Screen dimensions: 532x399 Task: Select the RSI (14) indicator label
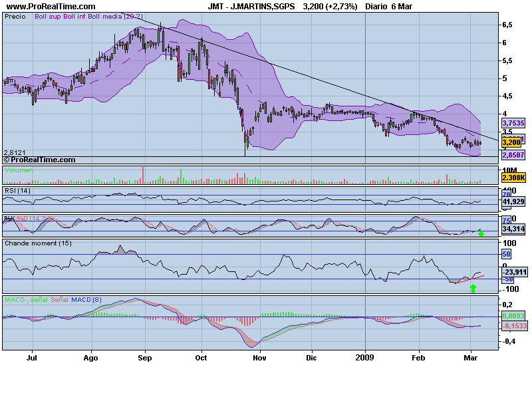pyautogui.click(x=17, y=191)
